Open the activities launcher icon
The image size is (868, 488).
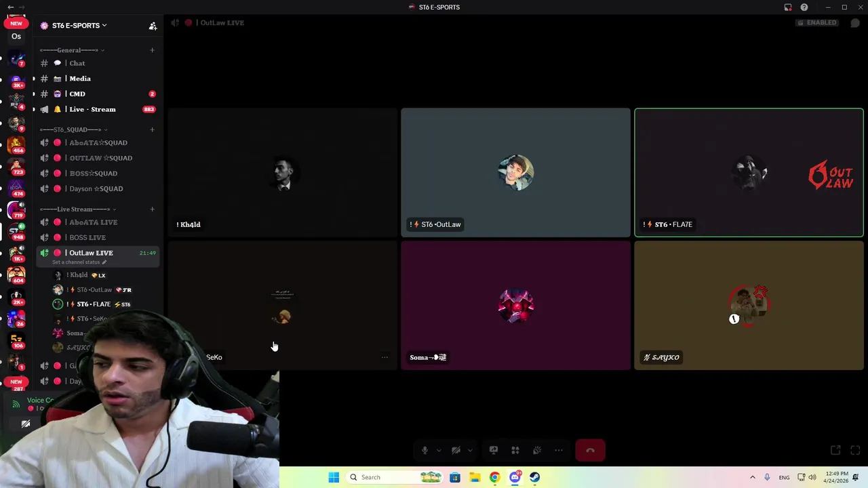515,450
